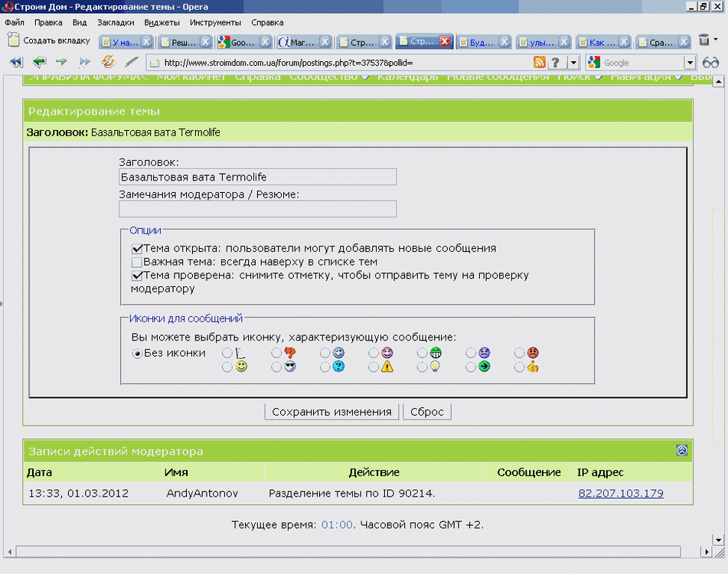Go back with the green back arrow

(x=39, y=61)
